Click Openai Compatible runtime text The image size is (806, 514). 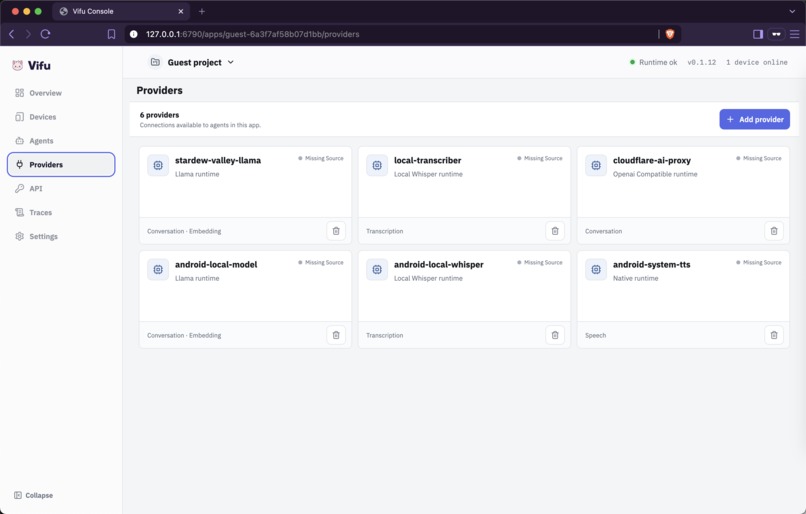[655, 174]
